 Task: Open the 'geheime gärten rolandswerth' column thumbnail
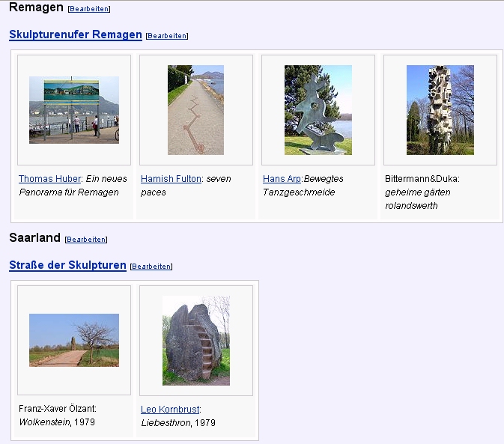click(x=440, y=109)
